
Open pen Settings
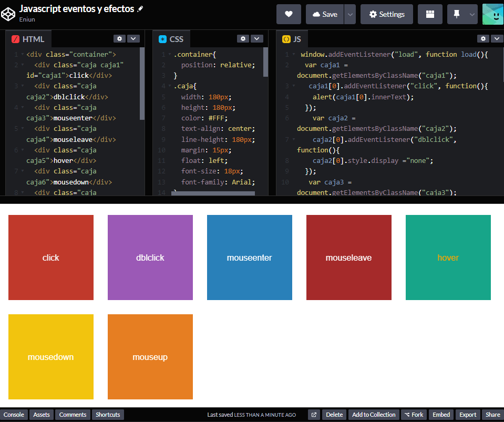tap(387, 14)
